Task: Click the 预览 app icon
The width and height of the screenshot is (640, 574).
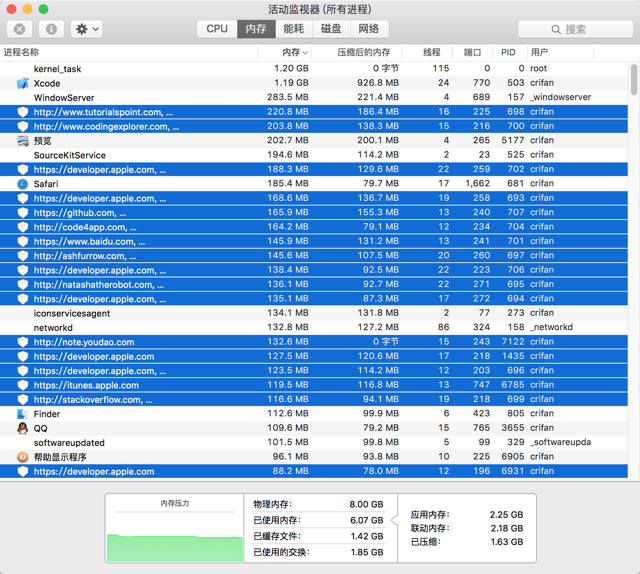Action: click(x=22, y=141)
